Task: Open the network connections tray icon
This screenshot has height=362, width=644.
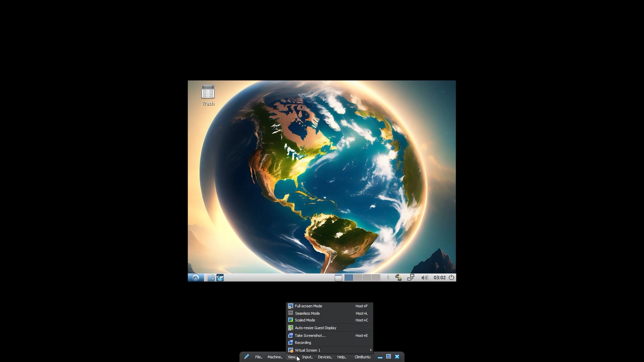Action: tap(411, 277)
